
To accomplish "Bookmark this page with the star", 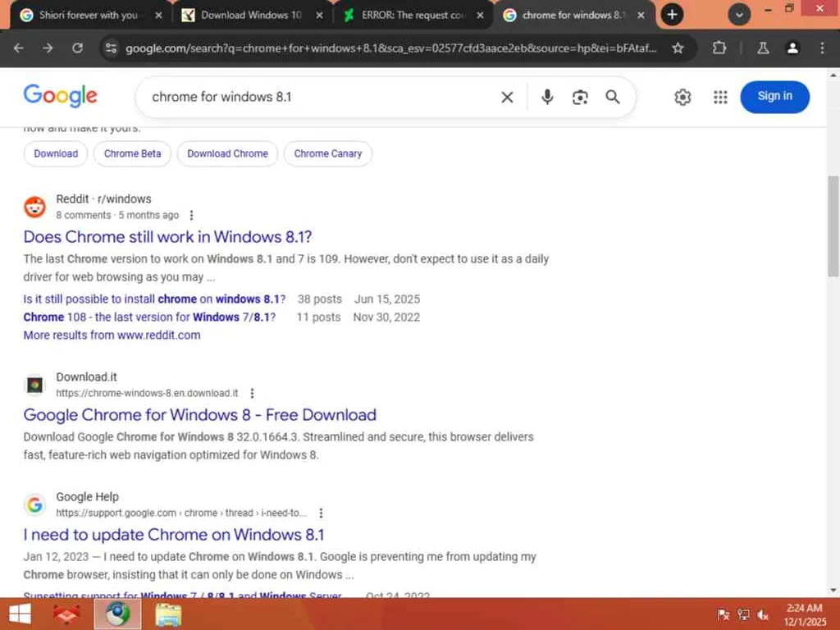I will (678, 48).
